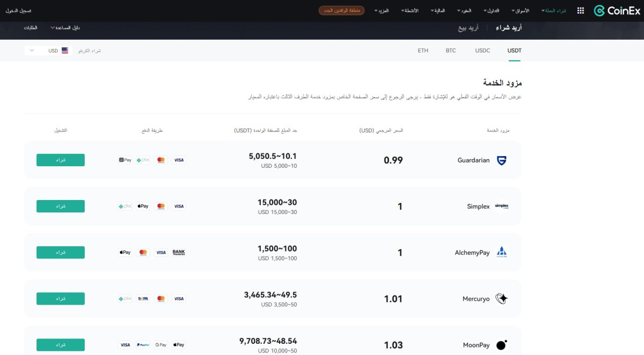Screen dimensions: 644x355
Task: Click Bank Transfer icon in AlchemyPay row
Action: tap(179, 253)
